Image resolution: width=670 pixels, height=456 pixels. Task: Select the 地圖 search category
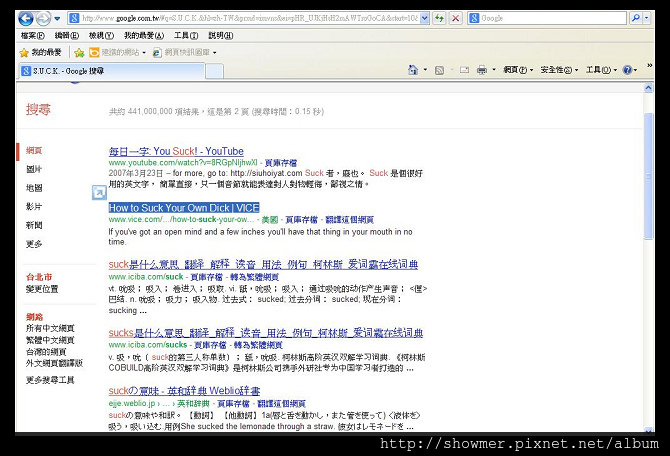pyautogui.click(x=34, y=188)
